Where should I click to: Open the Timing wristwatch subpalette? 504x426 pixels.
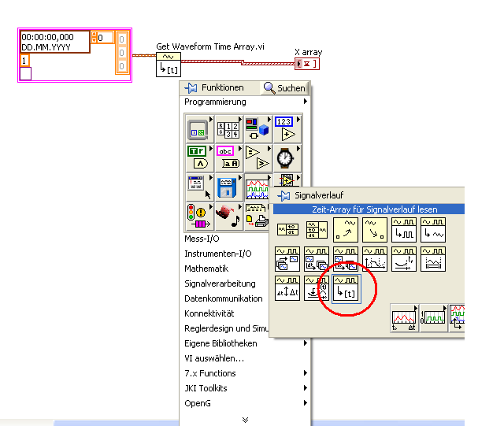coord(287,158)
